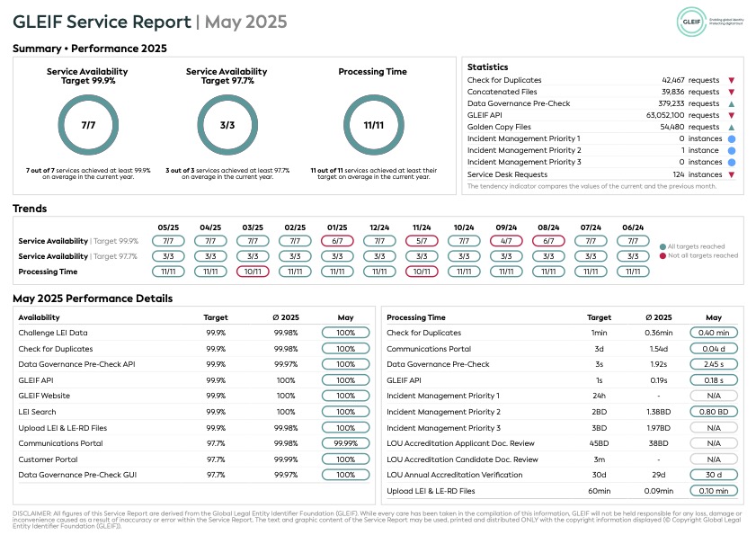Click the GLEIF logo in top-right corner
The image size is (756, 535).
click(691, 22)
